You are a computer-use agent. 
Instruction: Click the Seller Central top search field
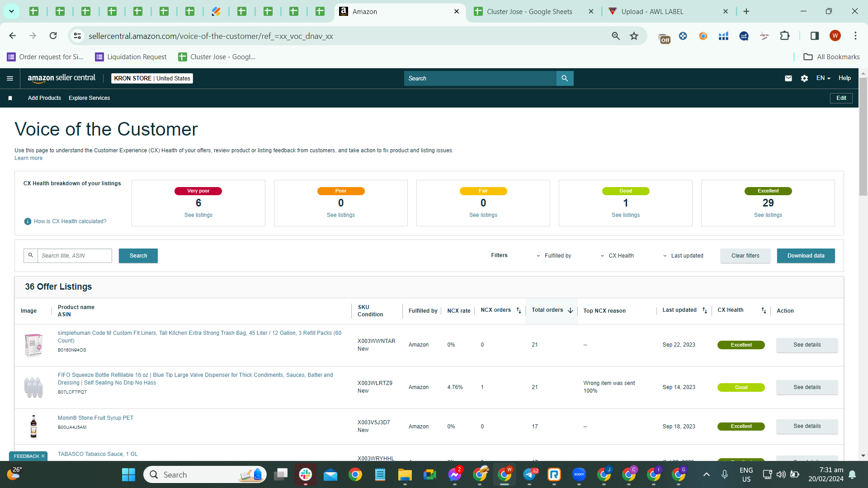[480, 78]
